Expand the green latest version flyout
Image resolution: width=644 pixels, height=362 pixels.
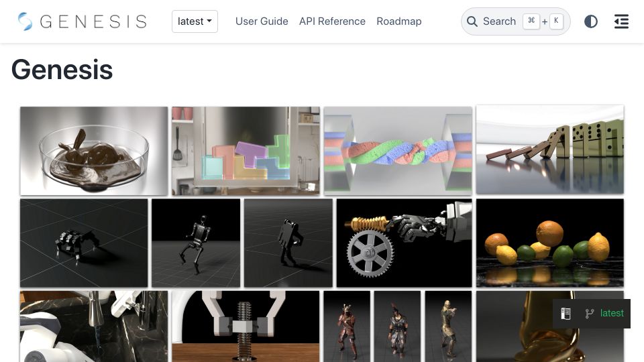click(x=592, y=314)
